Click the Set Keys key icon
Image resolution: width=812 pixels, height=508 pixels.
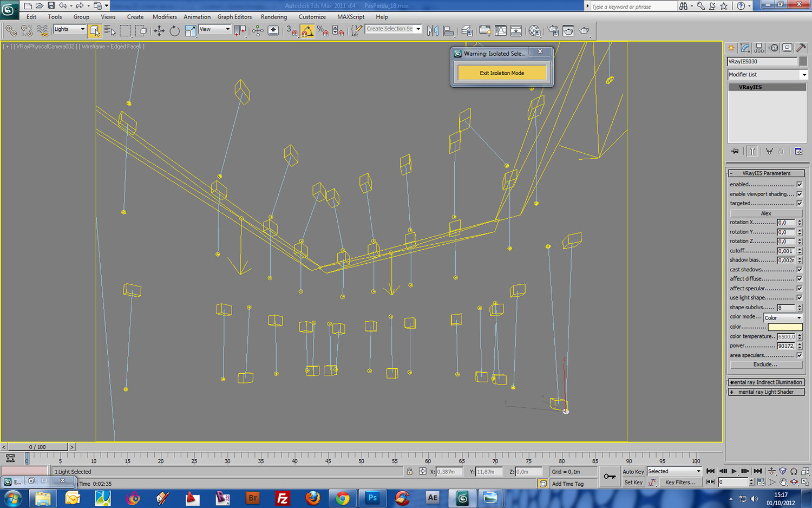[610, 477]
